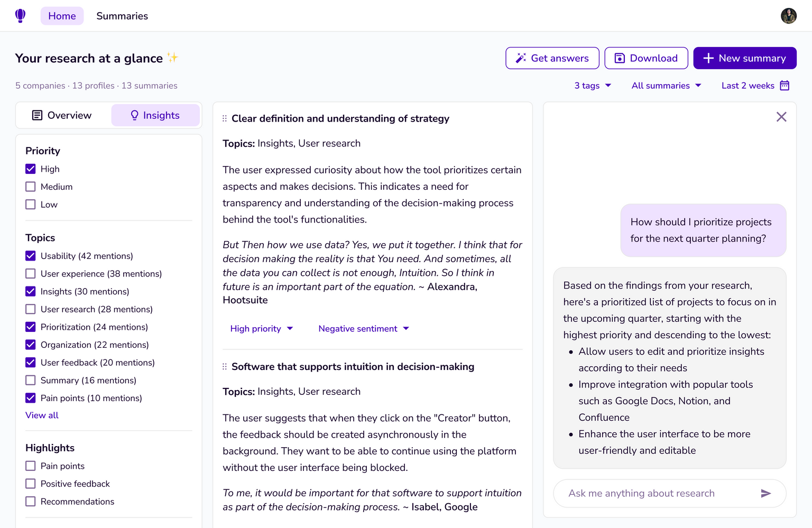Open the All summaries dropdown
Screen dimensions: 812x528
coord(666,86)
